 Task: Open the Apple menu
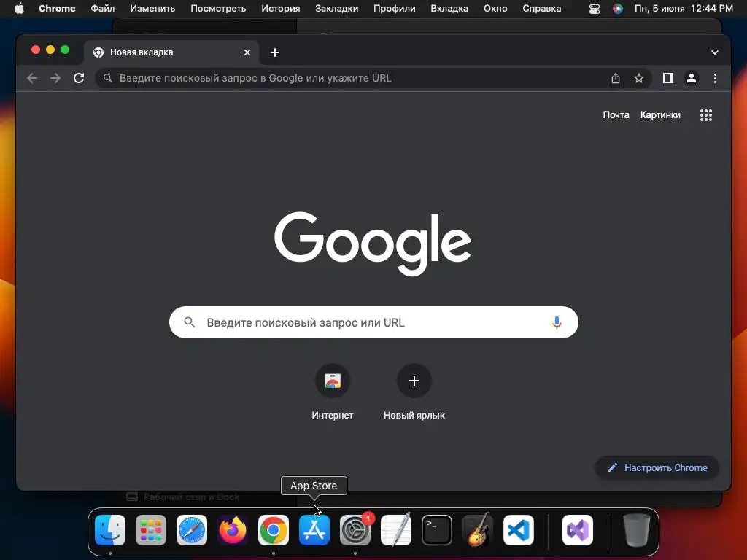tap(19, 9)
